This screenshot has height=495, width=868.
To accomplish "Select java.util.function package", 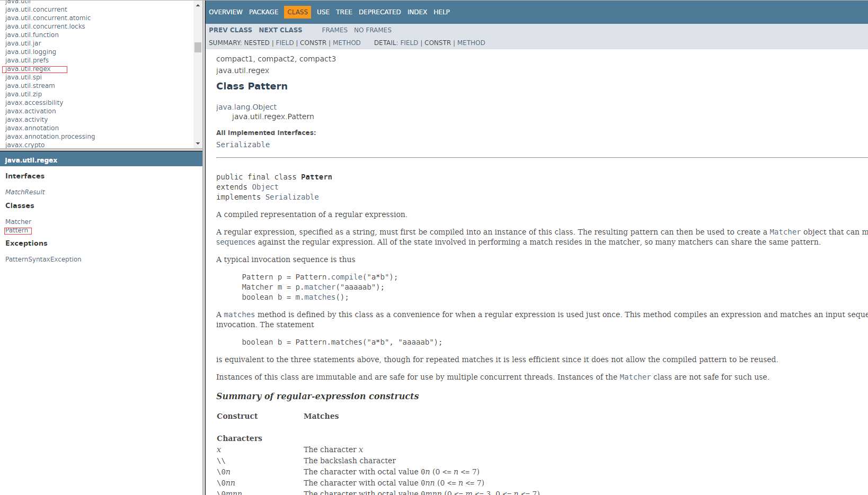I will [32, 35].
